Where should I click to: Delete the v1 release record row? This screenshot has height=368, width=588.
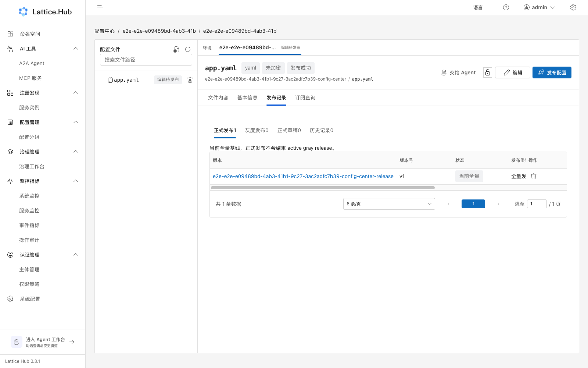tap(534, 176)
